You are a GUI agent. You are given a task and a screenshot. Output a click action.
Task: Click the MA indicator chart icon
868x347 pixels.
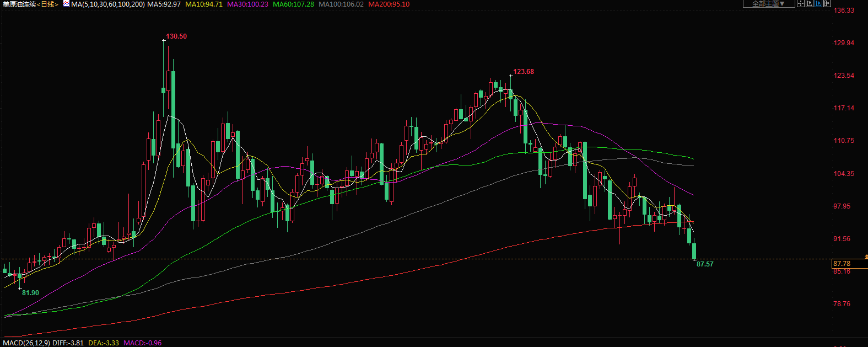(66, 4)
